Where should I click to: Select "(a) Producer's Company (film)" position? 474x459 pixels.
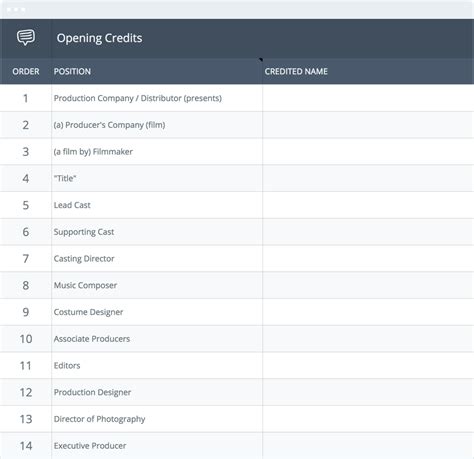pos(109,125)
